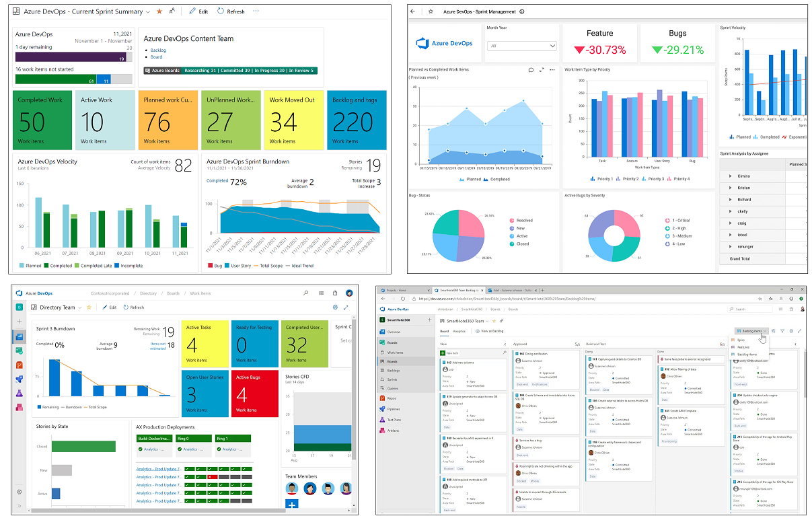Click the team members icon beside the orange star
The width and height of the screenshot is (812, 516).
[172, 11]
